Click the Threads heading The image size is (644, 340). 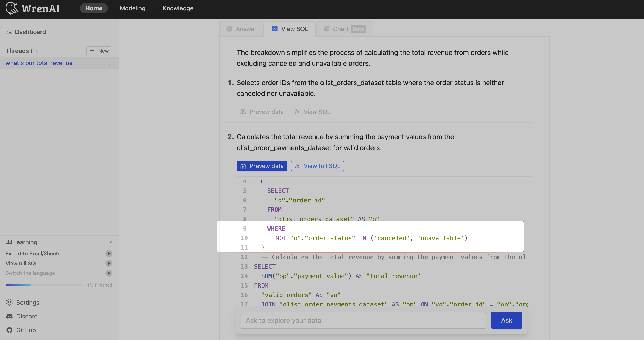[17, 51]
